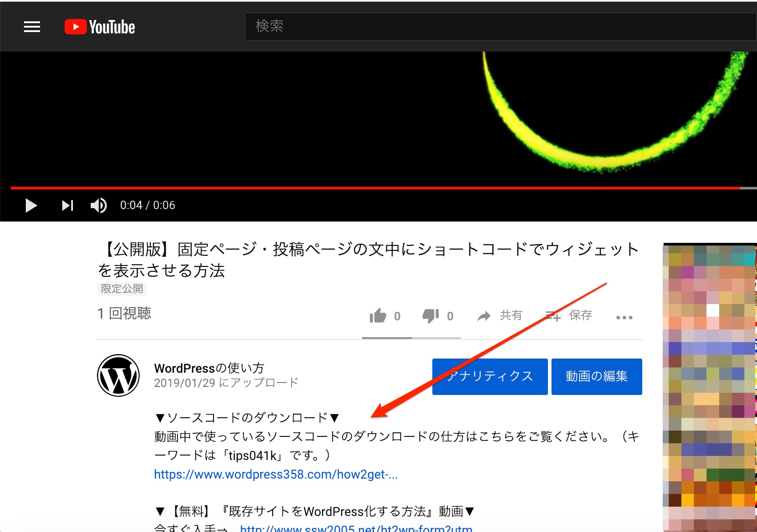Go to the YouTube home logo
This screenshot has height=532, width=757.
coord(100,27)
